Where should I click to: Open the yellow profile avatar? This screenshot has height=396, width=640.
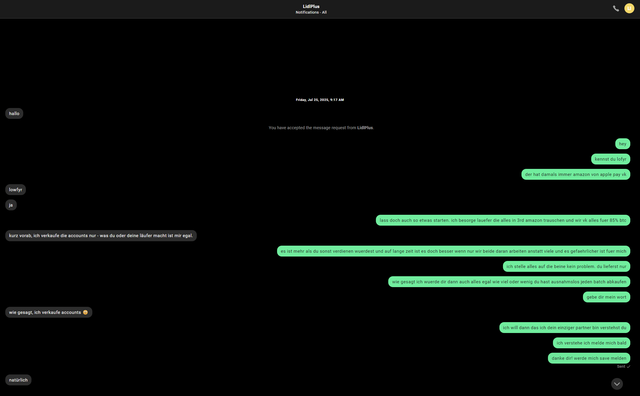point(629,8)
